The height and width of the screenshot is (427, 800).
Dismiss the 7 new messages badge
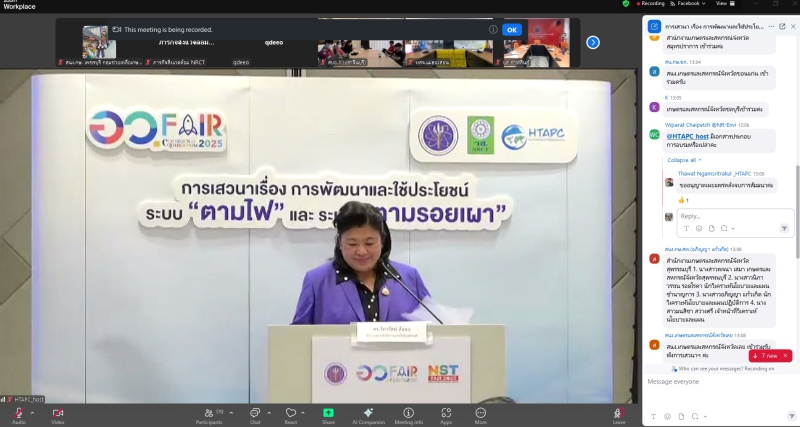tap(786, 356)
